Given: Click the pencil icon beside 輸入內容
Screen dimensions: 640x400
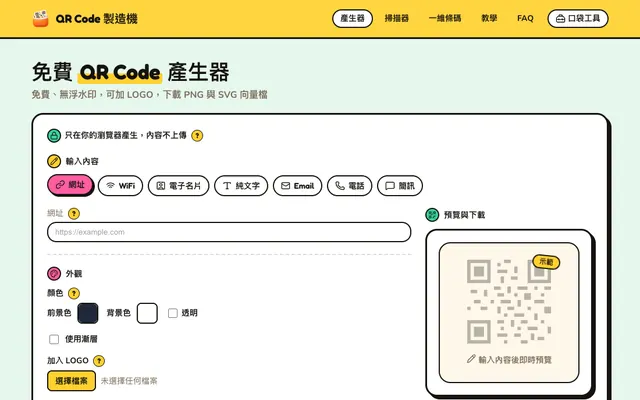Looking at the screenshot, I should (54, 161).
